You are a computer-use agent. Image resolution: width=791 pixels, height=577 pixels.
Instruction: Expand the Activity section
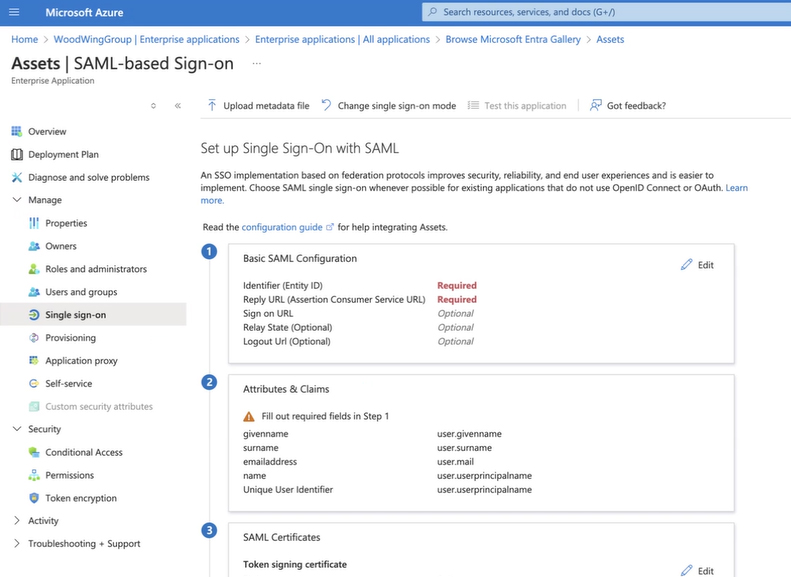[17, 521]
